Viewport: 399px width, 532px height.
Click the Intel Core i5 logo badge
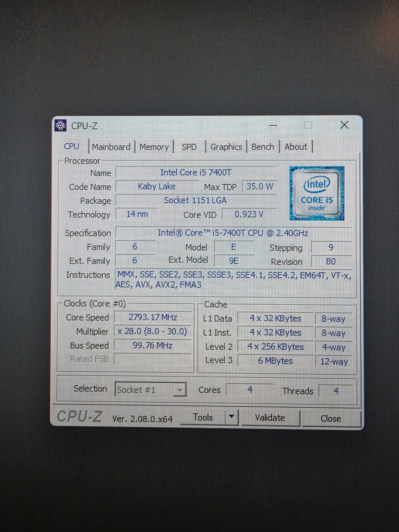tap(317, 193)
